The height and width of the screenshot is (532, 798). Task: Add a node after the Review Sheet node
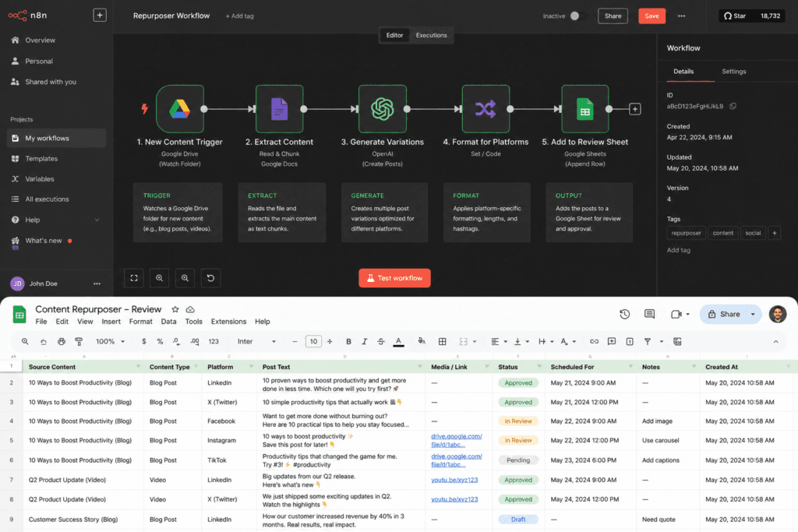point(634,109)
